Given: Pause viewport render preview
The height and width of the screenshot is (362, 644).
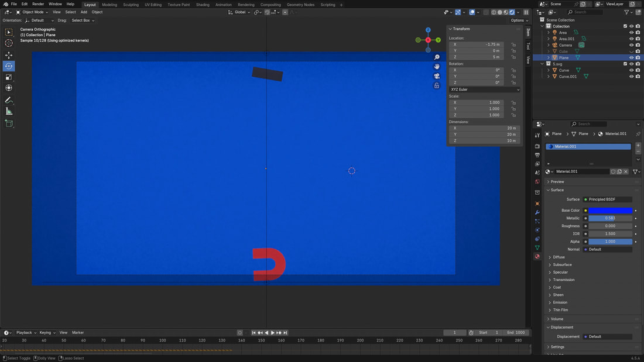Looking at the screenshot, I should (526, 12).
